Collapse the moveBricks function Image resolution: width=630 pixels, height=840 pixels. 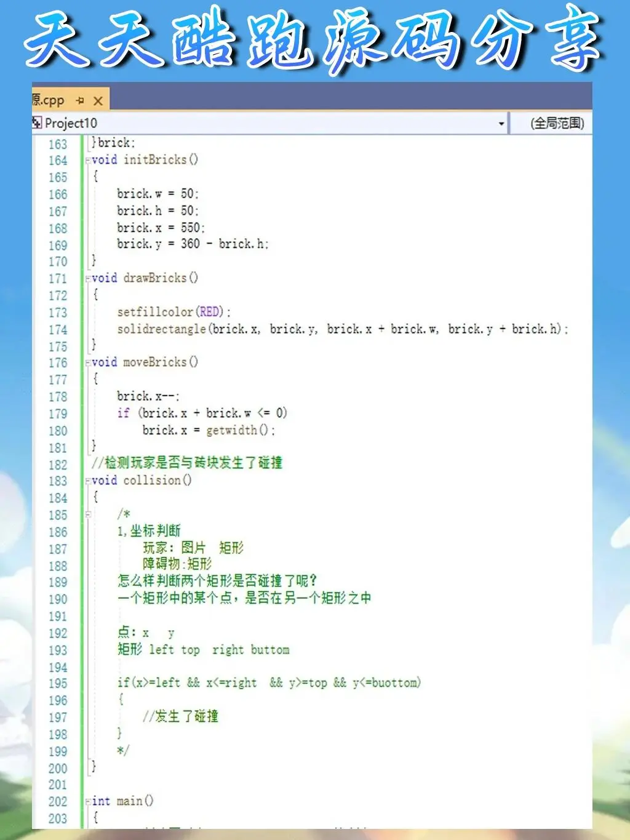(x=87, y=363)
